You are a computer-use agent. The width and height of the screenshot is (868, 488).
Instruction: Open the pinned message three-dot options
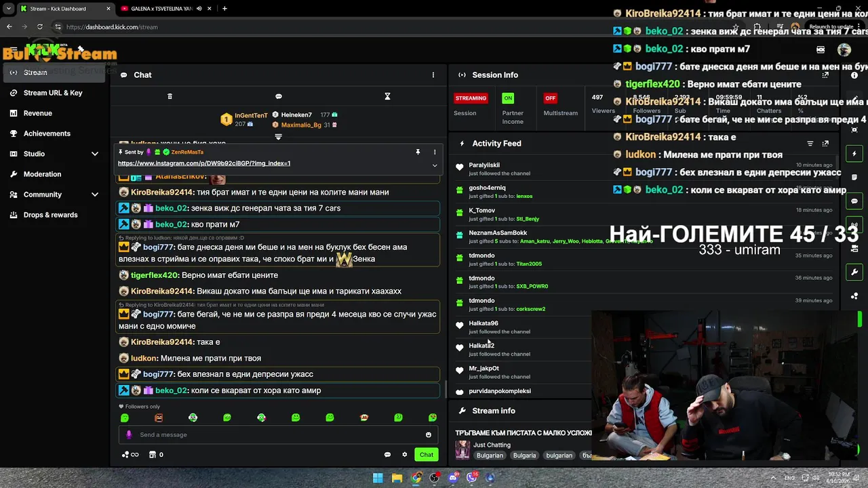(x=435, y=152)
